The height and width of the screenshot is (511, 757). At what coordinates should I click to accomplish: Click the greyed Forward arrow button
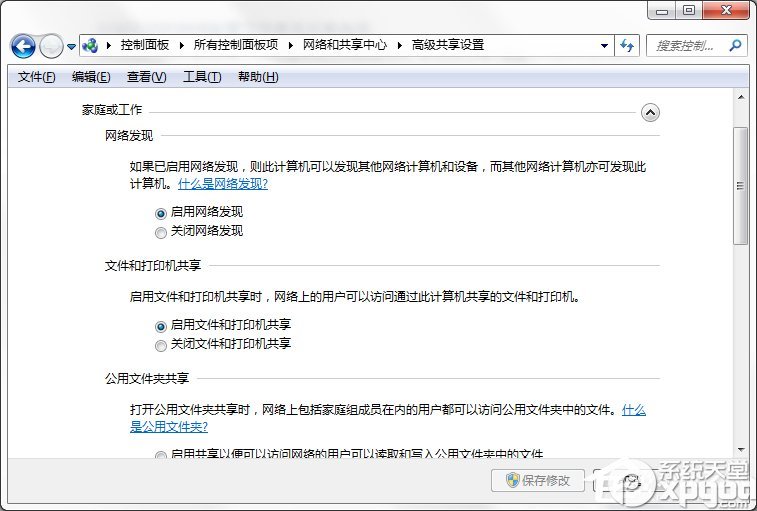tap(51, 46)
